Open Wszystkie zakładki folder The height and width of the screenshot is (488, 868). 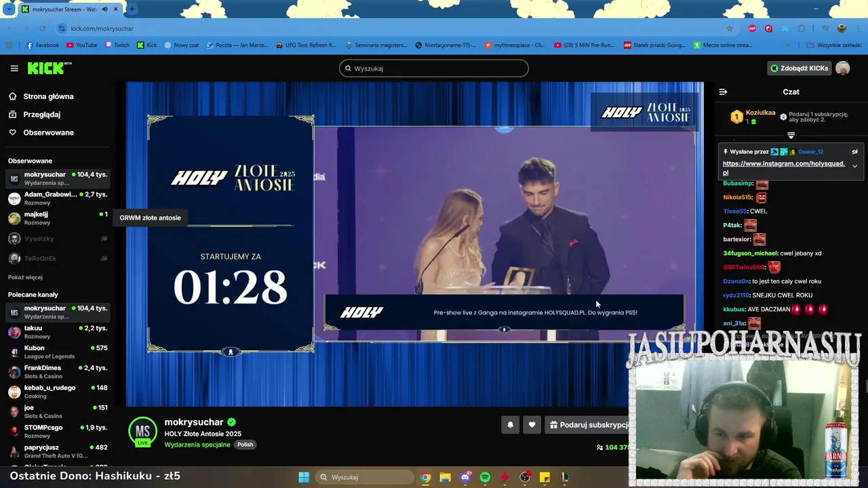[834, 45]
